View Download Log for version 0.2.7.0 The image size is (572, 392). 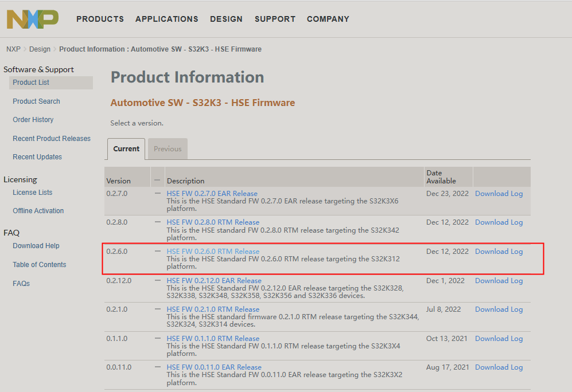(x=499, y=193)
